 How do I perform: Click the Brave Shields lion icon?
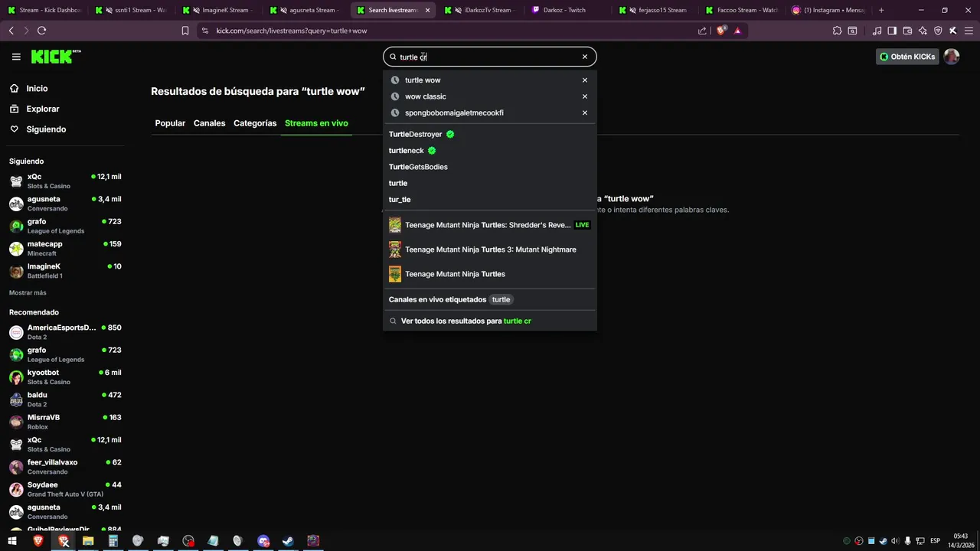tap(721, 31)
